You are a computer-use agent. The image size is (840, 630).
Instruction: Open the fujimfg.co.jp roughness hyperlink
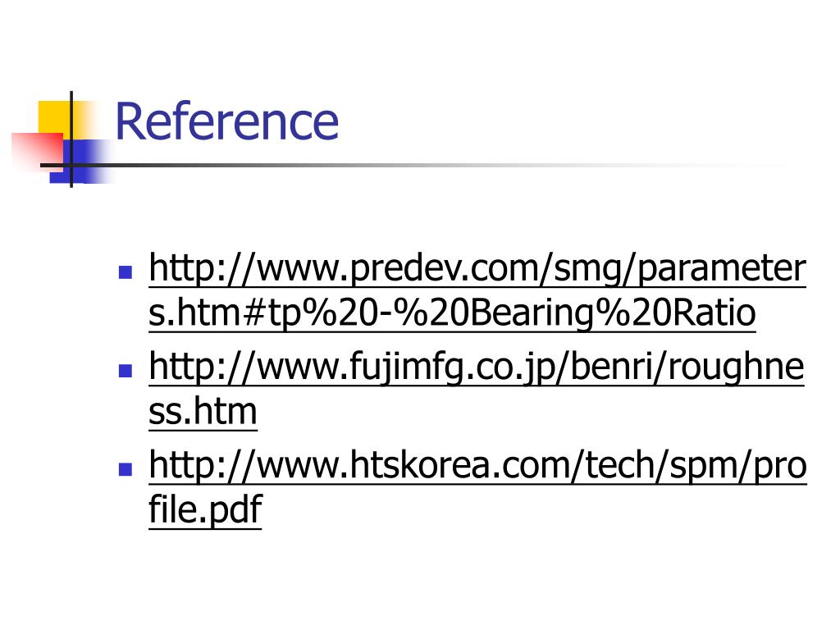tap(477, 390)
